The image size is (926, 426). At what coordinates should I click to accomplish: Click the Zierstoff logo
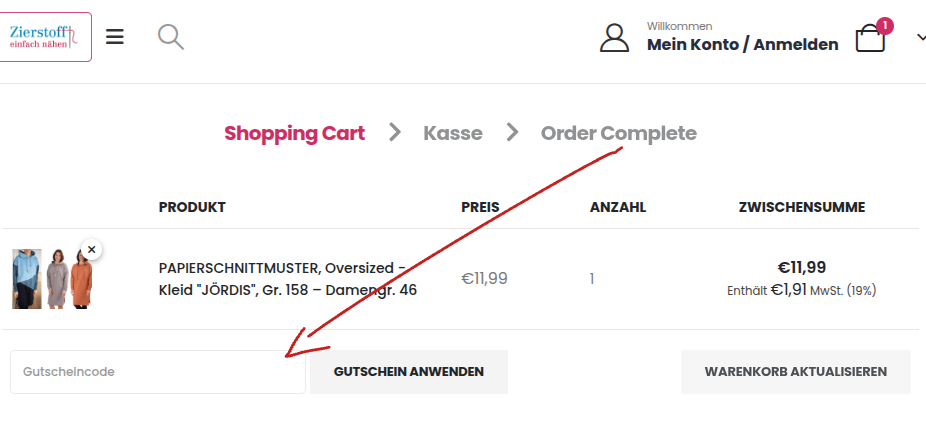[x=45, y=37]
